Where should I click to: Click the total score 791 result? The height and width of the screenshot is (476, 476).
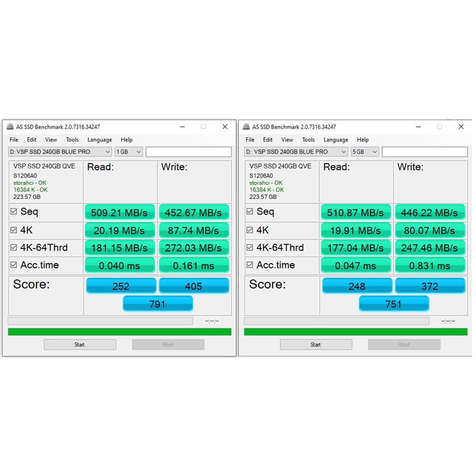tap(157, 304)
